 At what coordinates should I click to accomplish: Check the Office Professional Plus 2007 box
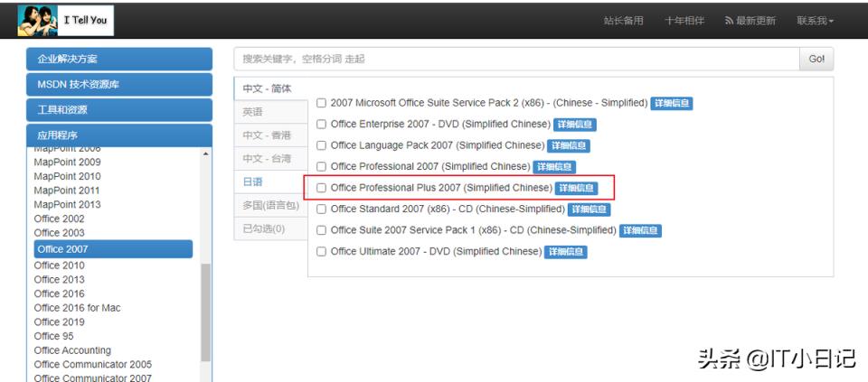coord(321,188)
